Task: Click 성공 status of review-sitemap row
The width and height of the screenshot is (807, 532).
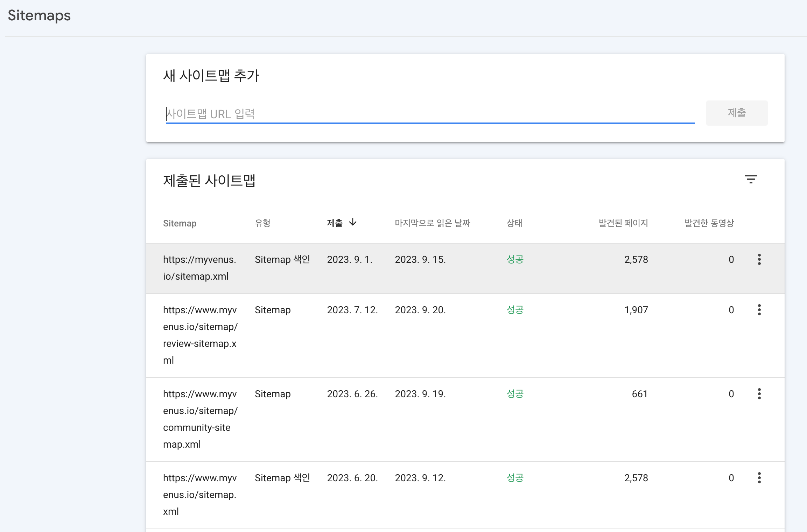Action: click(515, 310)
